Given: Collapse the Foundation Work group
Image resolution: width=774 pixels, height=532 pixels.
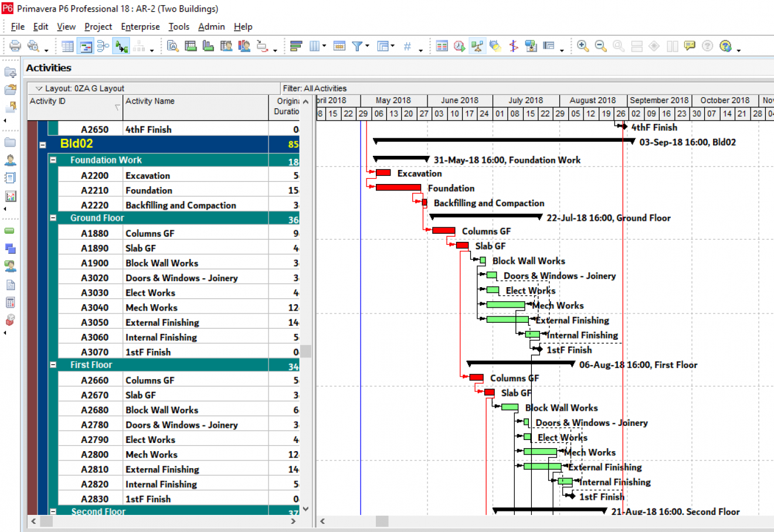Looking at the screenshot, I should (53, 160).
